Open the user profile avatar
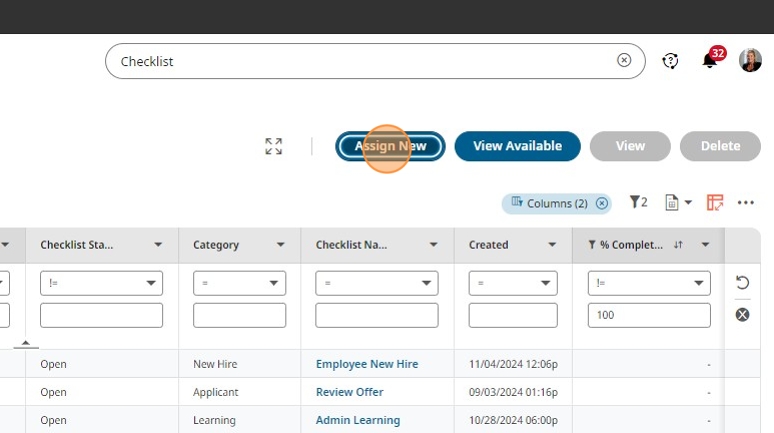Screen dimensions: 774x433 point(750,60)
